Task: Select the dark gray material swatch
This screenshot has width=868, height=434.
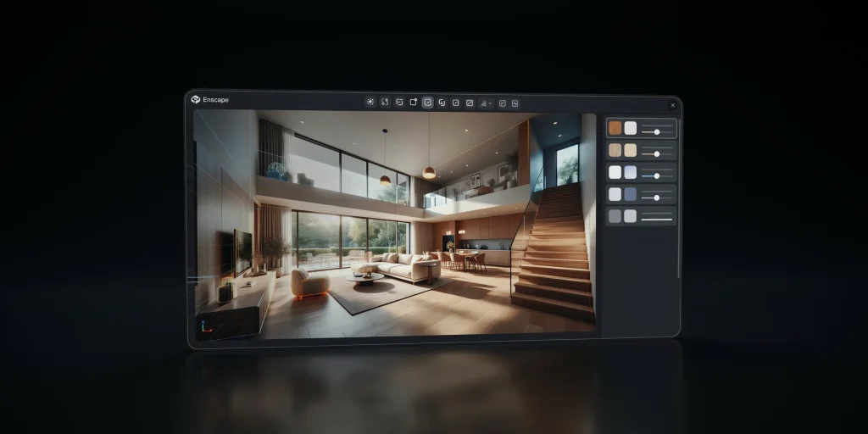Action: coord(615,216)
